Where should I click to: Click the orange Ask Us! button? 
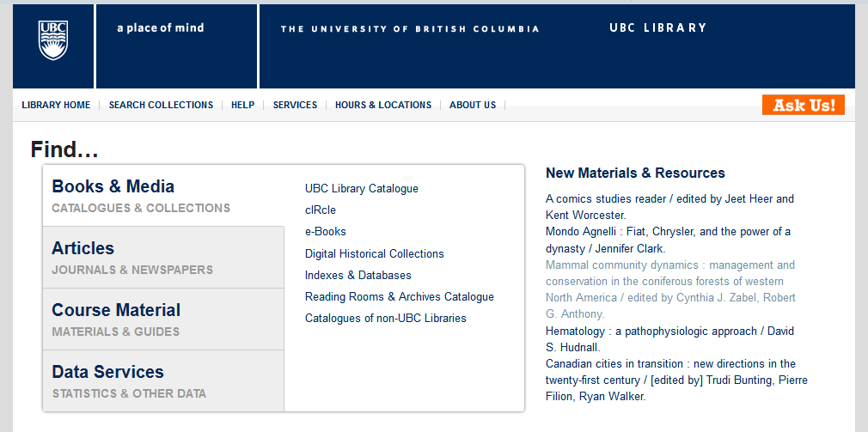pos(804,105)
